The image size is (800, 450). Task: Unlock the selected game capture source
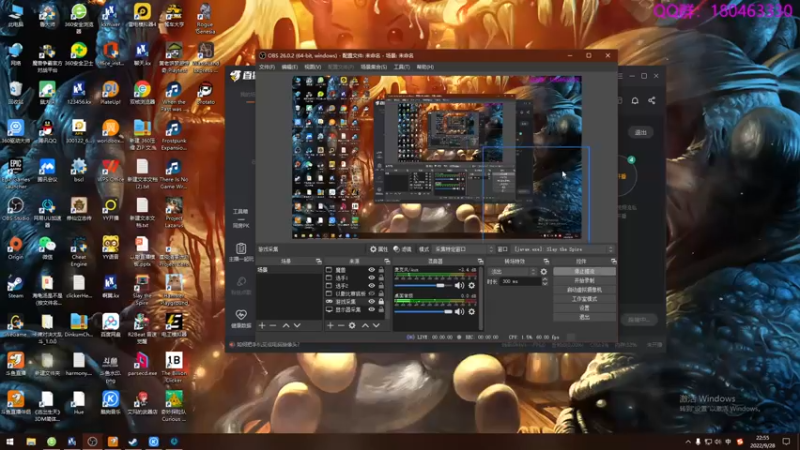click(381, 302)
